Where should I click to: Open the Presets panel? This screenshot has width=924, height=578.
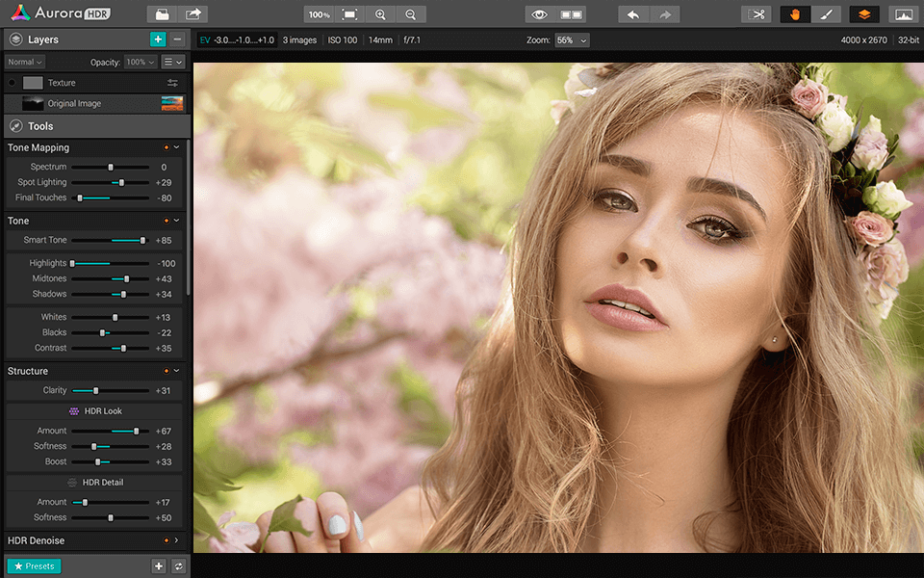tap(35, 566)
